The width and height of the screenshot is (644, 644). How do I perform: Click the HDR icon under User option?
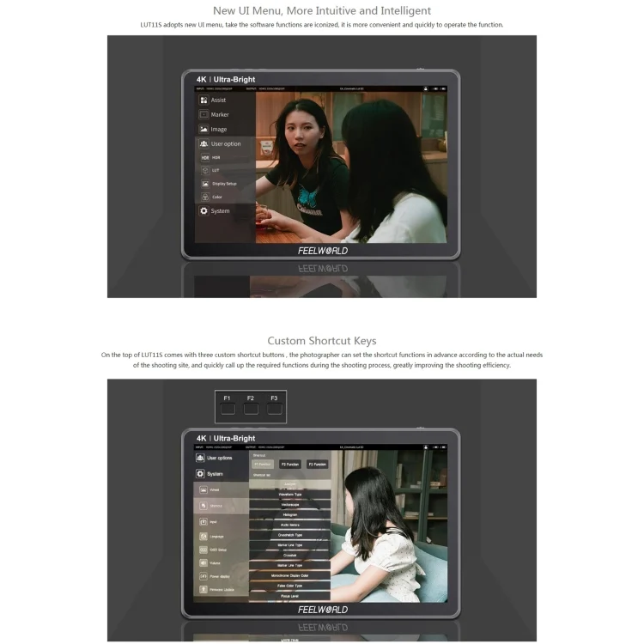coord(205,158)
